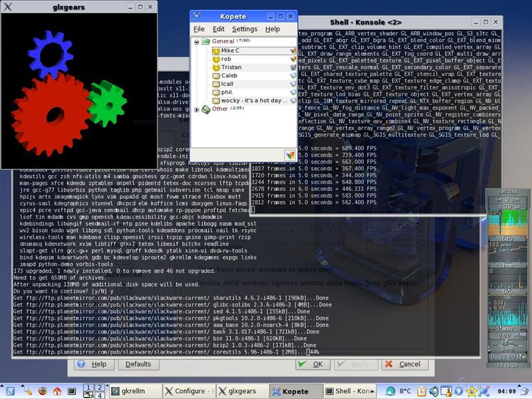The height and width of the screenshot is (399, 532).
Task: Launch the wrench configuration tool in panel
Action: [27, 391]
